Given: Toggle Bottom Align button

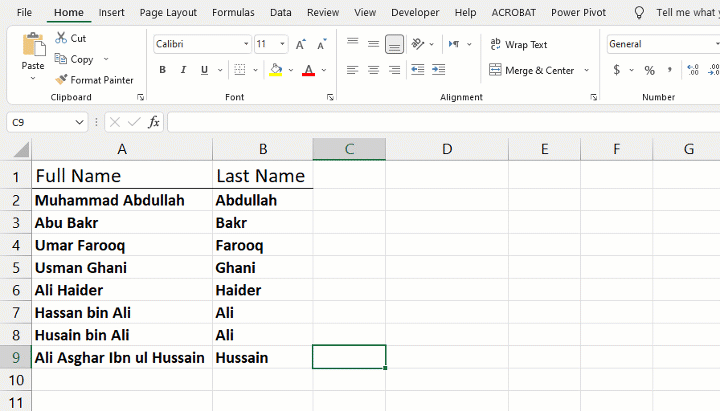Looking at the screenshot, I should (x=394, y=44).
